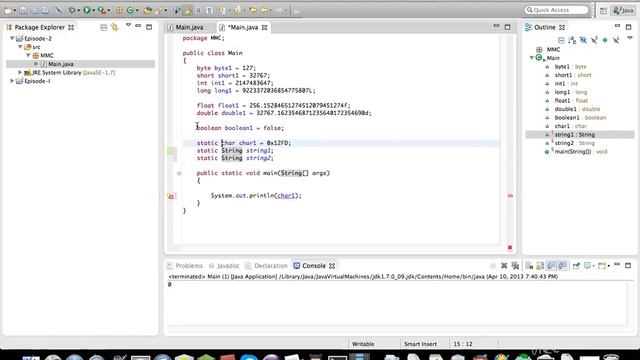
Task: Expand the Episode-1 project
Action: 12,81
